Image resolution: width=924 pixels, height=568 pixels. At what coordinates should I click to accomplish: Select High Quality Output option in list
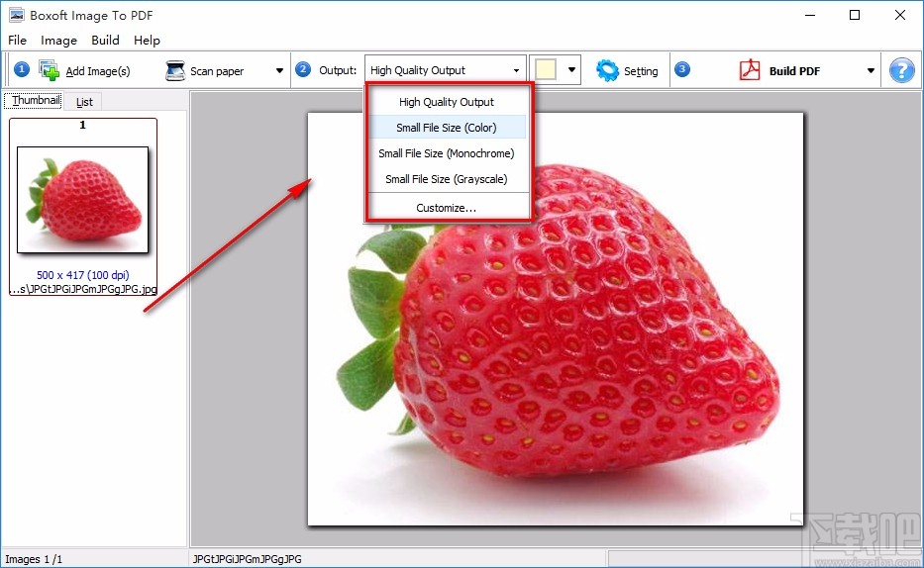point(447,102)
